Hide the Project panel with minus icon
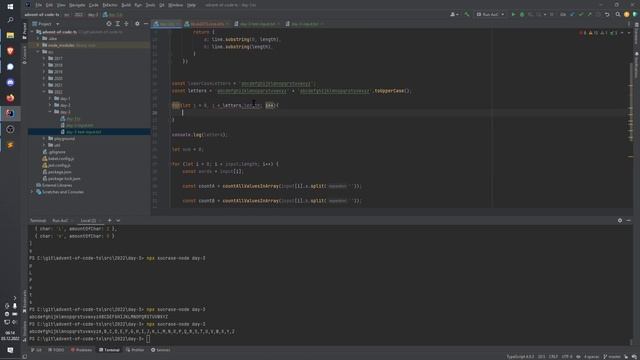The height and width of the screenshot is (360, 640). click(x=146, y=24)
